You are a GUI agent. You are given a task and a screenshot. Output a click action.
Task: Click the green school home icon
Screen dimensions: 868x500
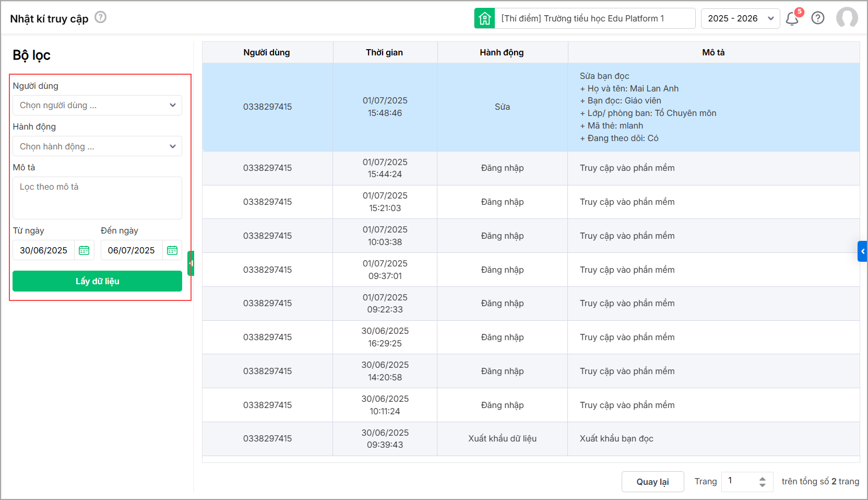pyautogui.click(x=484, y=18)
